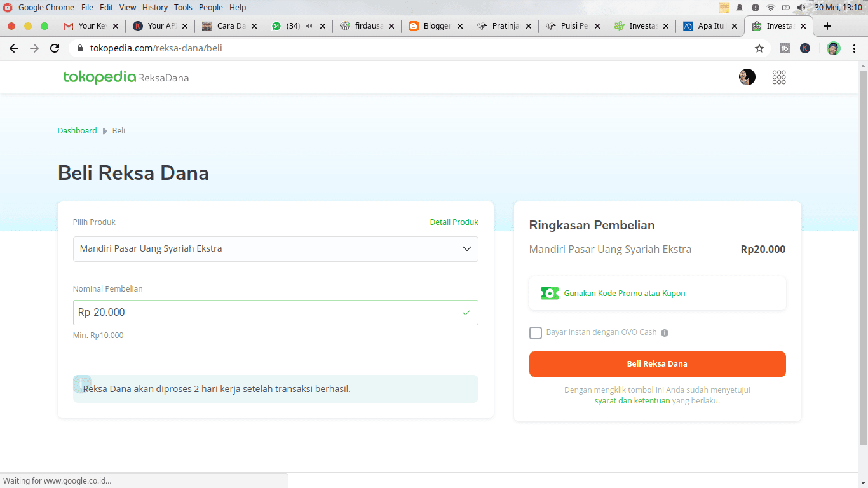Open the Tools menu
Viewport: 868px width, 488px height.
tap(183, 8)
